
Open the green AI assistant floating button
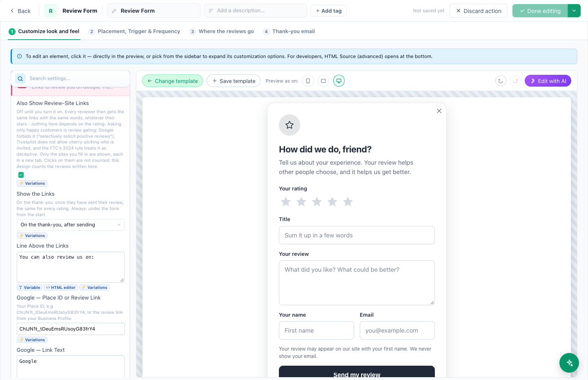coord(569,363)
